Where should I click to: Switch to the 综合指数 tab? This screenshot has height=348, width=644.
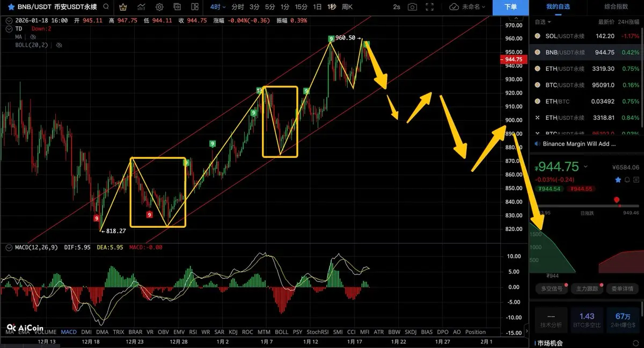[616, 7]
